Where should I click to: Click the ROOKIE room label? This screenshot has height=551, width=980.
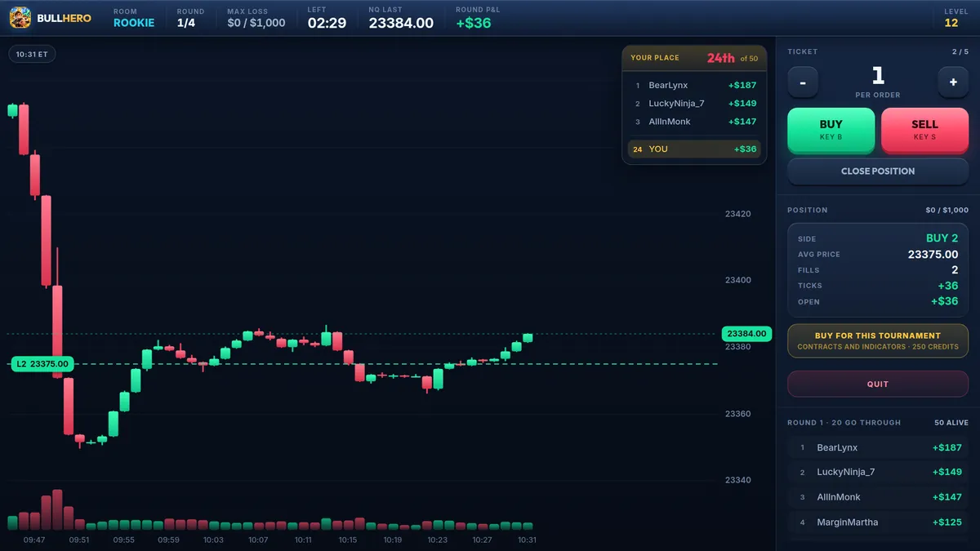(x=134, y=23)
